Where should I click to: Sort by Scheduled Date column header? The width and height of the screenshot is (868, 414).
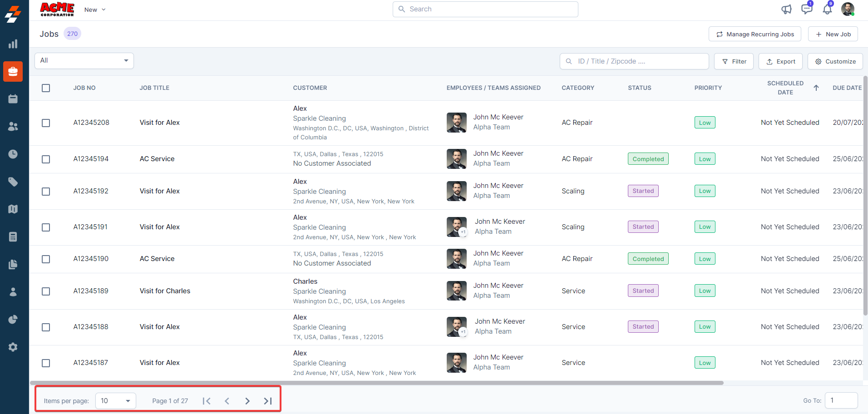785,88
